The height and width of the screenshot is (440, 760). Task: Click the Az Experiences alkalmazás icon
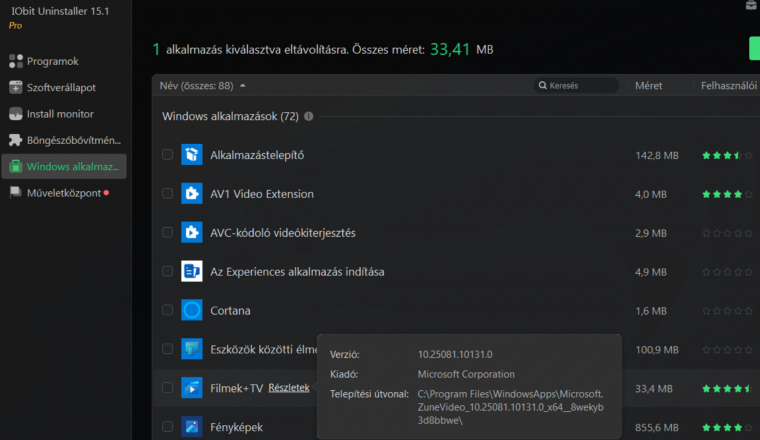pyautogui.click(x=192, y=271)
